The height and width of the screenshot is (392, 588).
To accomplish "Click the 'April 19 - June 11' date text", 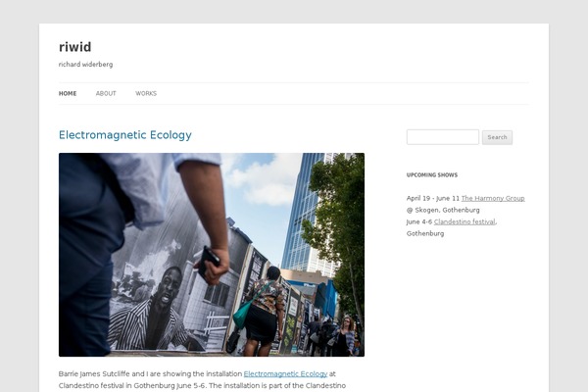I will pos(433,198).
